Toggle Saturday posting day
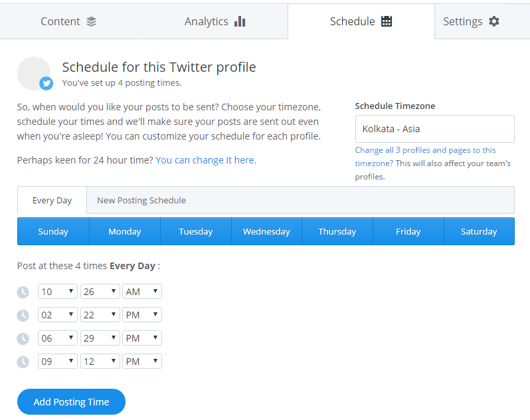Image resolution: width=530 pixels, height=420 pixels. point(479,231)
